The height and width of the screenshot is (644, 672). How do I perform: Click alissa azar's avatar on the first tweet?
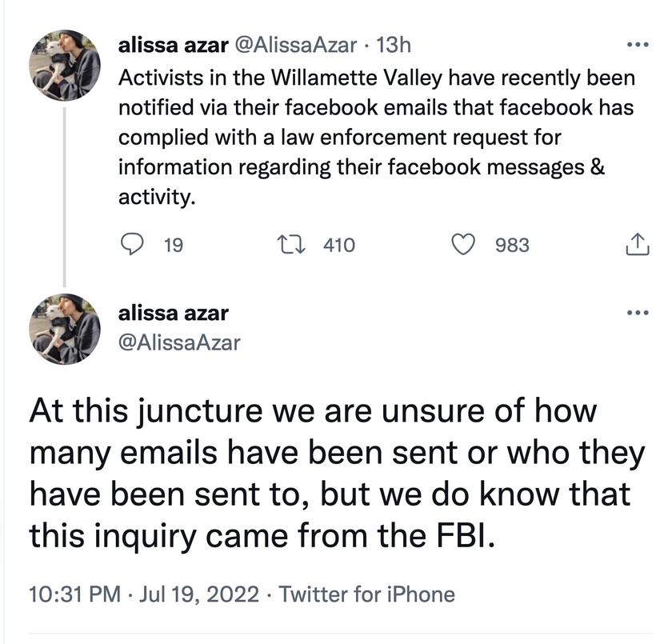tap(65, 65)
